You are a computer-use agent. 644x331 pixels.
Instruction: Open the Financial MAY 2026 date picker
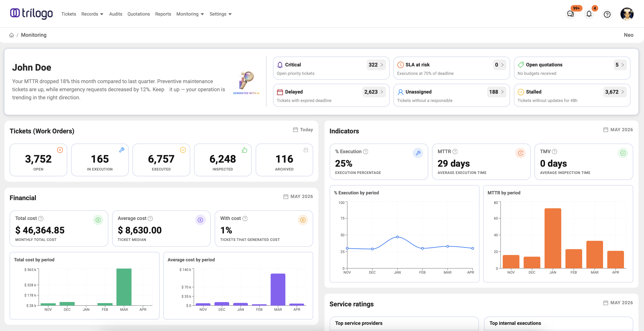298,196
